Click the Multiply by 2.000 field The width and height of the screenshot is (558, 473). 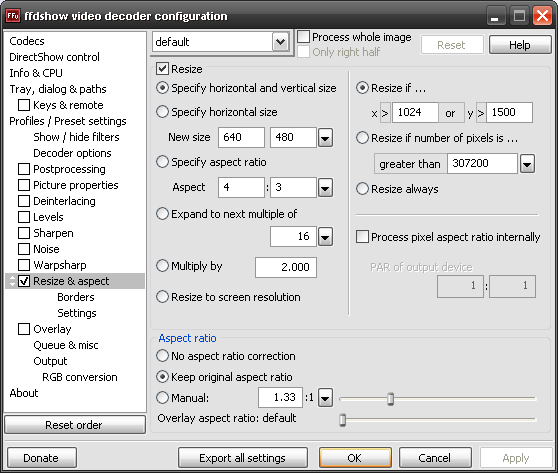coord(286,267)
